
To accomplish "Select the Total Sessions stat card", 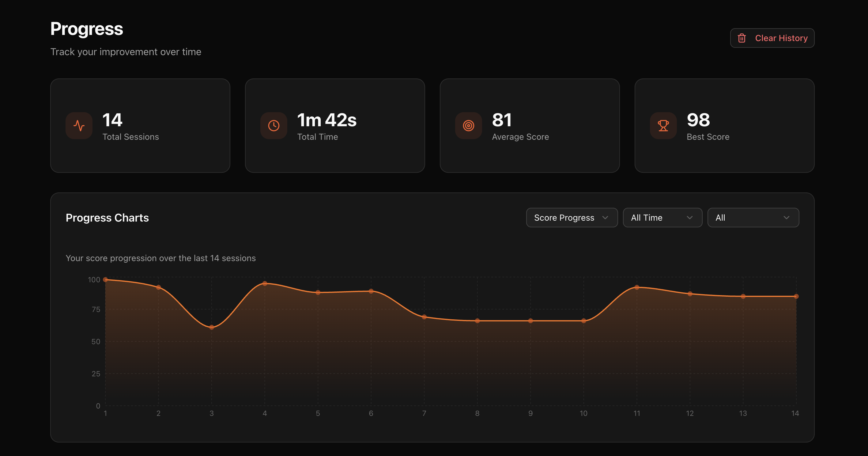I will (x=140, y=125).
